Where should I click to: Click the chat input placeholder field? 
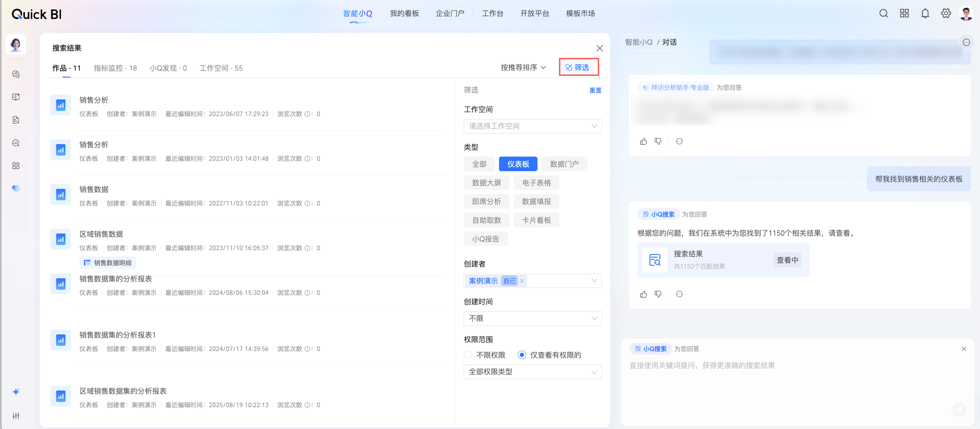(x=702, y=366)
